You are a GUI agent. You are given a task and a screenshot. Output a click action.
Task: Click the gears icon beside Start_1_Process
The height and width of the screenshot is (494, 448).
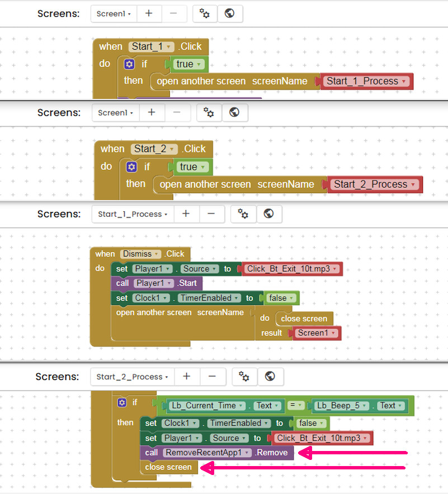[x=243, y=214]
